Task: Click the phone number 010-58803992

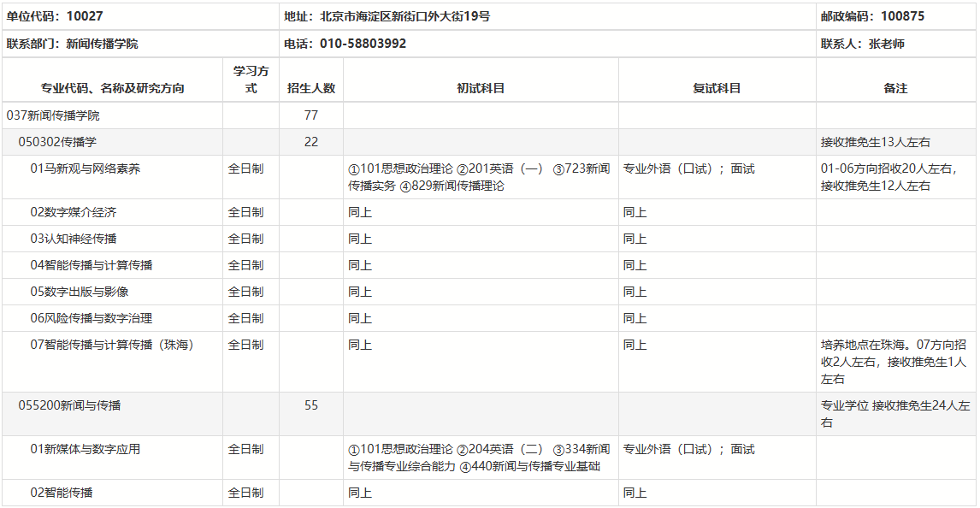Action: point(363,44)
